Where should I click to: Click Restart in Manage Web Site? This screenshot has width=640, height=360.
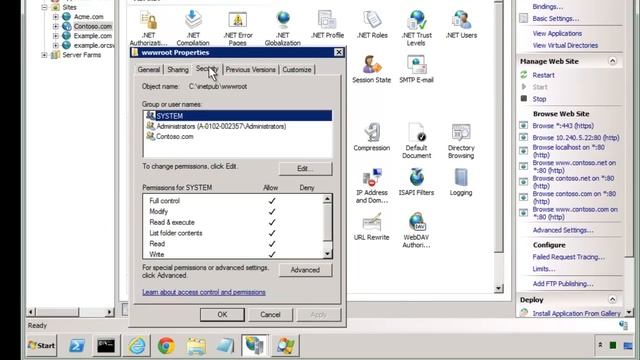pyautogui.click(x=543, y=75)
